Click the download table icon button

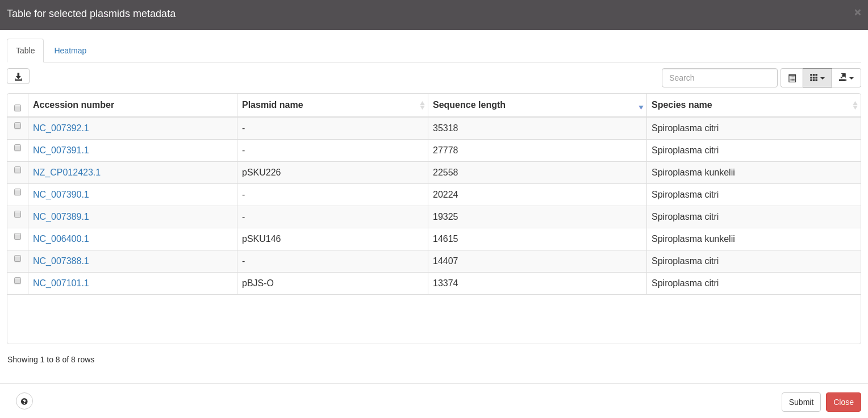point(18,76)
